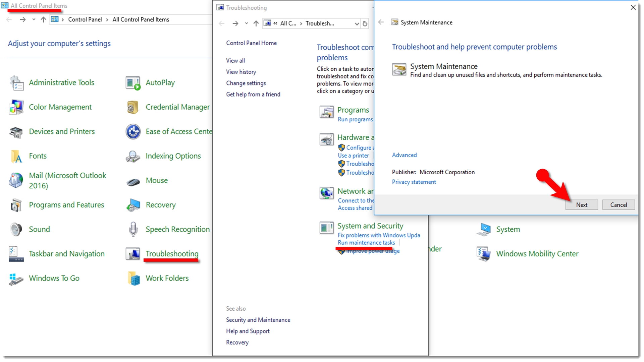The height and width of the screenshot is (362, 644).
Task: Click the Sound speaker icon
Action: tap(16, 230)
